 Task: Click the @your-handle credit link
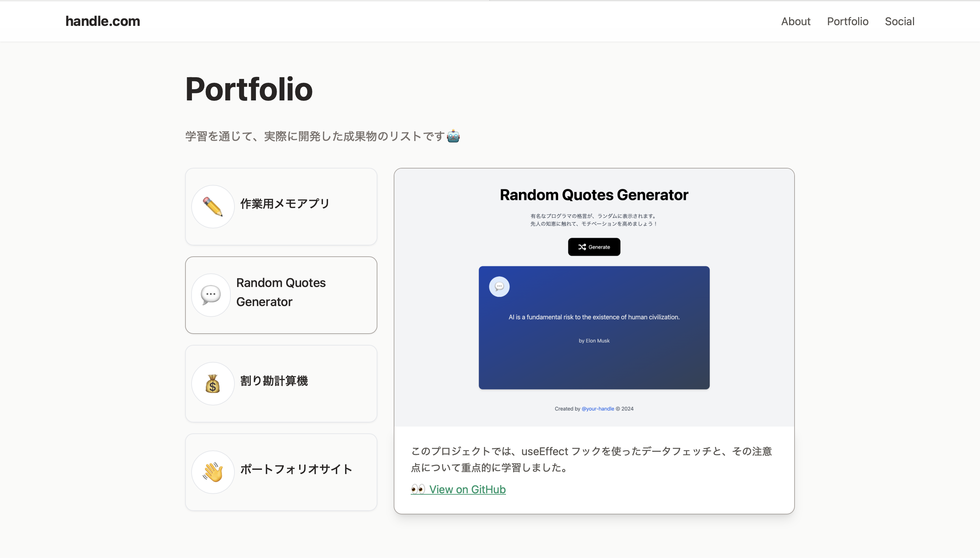pos(597,409)
